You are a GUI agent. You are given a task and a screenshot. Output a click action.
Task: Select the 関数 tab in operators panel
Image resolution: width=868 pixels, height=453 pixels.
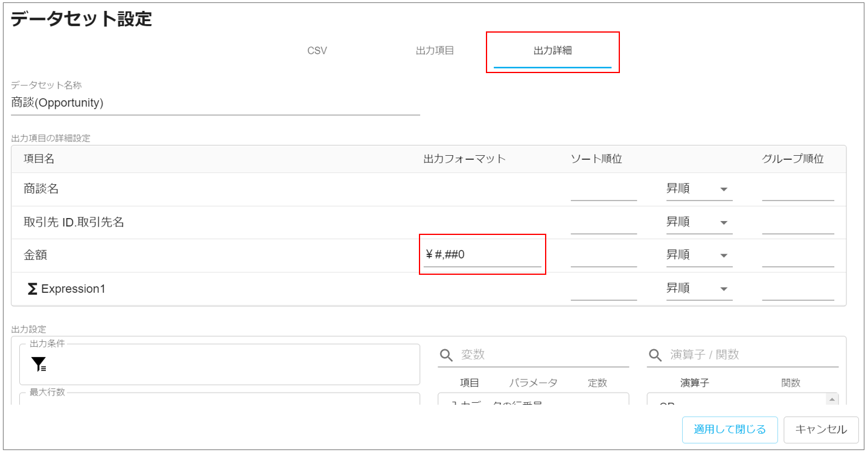click(x=790, y=383)
